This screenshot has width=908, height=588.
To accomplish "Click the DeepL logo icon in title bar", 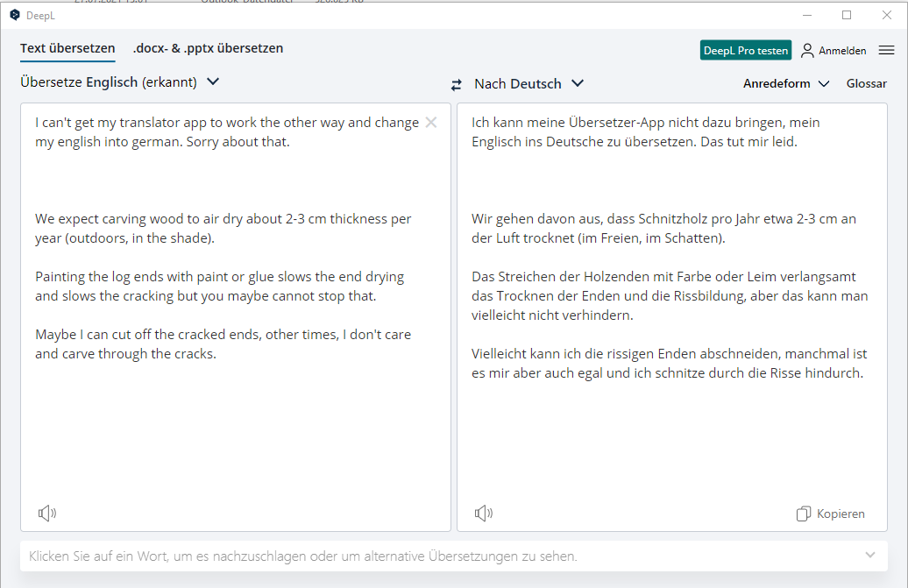I will (x=15, y=15).
